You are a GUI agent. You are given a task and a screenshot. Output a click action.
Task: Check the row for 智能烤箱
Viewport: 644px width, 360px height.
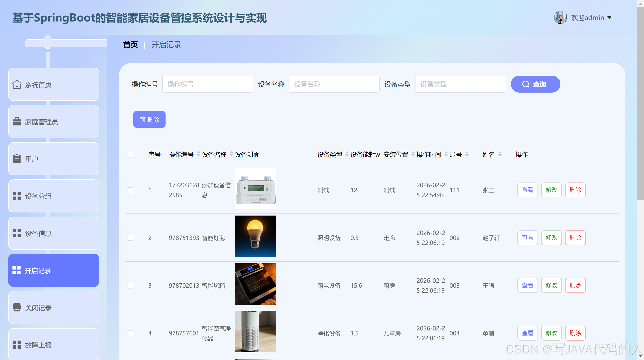pyautogui.click(x=130, y=285)
